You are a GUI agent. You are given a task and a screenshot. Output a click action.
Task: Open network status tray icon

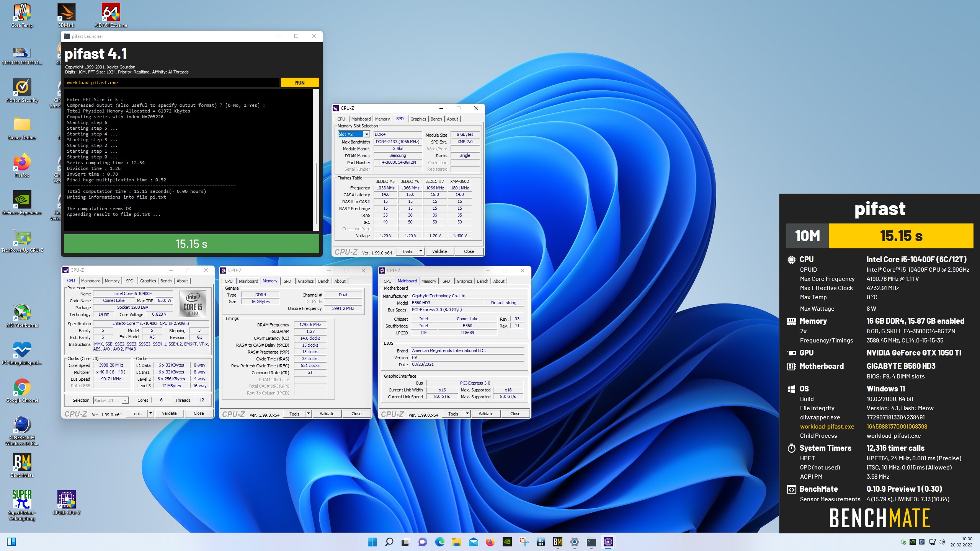pyautogui.click(x=932, y=542)
